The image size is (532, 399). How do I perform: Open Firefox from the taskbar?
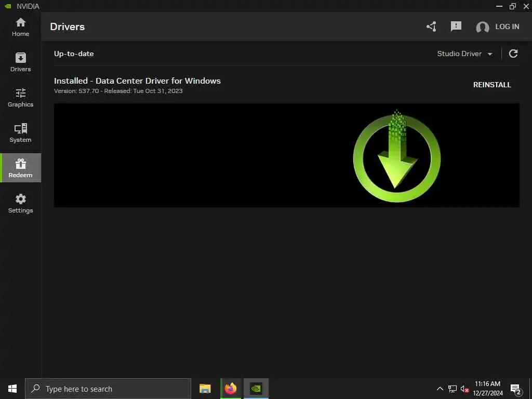[x=231, y=389]
